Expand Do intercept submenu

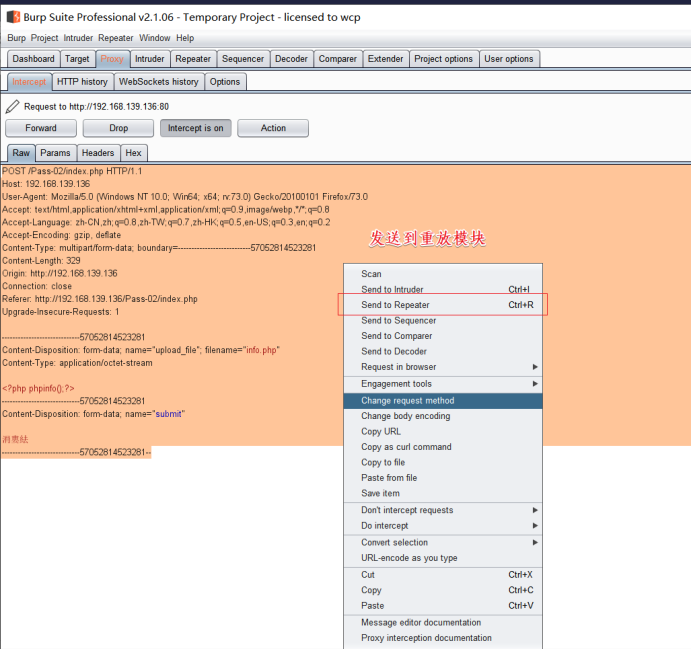[x=443, y=526]
